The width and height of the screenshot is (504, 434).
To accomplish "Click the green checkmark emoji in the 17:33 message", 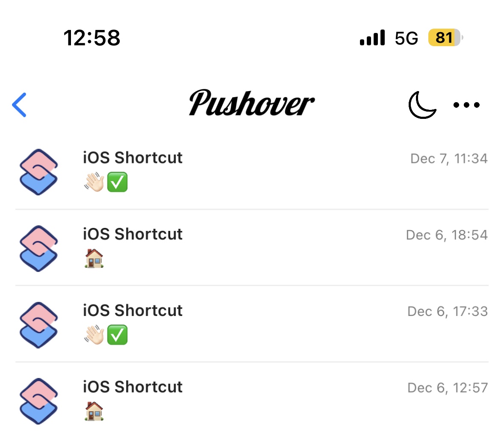I will pos(117,335).
